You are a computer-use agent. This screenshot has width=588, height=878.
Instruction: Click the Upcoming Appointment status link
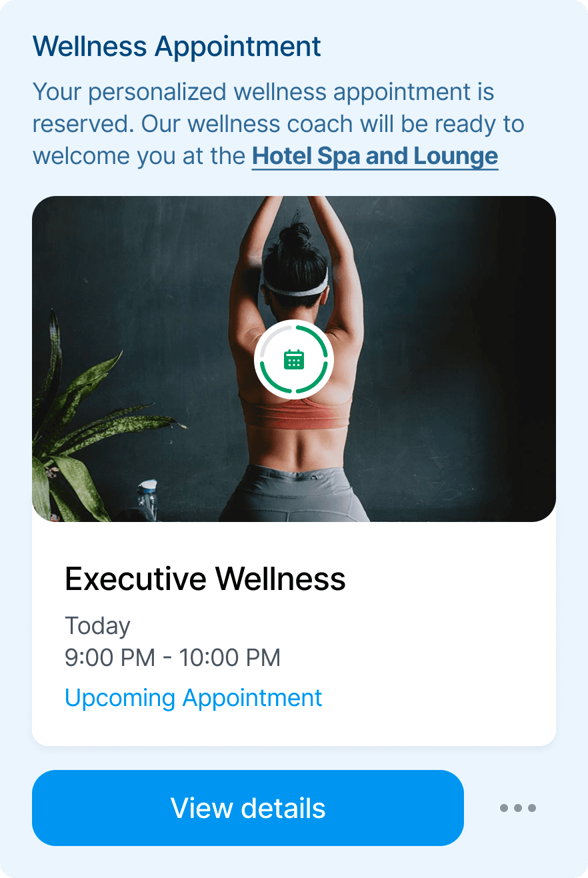coord(193,697)
